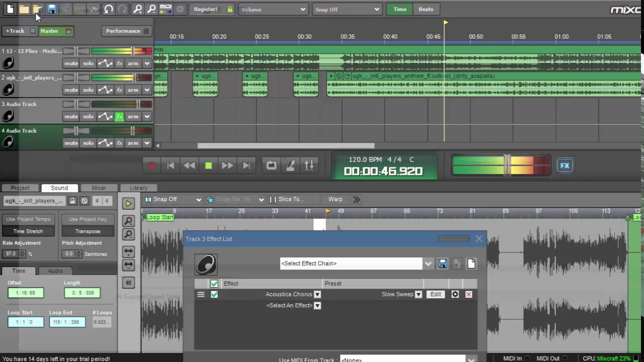Open the Volume dropdown in the toolbar
Viewport: 644px width, 362px height.
273,9
